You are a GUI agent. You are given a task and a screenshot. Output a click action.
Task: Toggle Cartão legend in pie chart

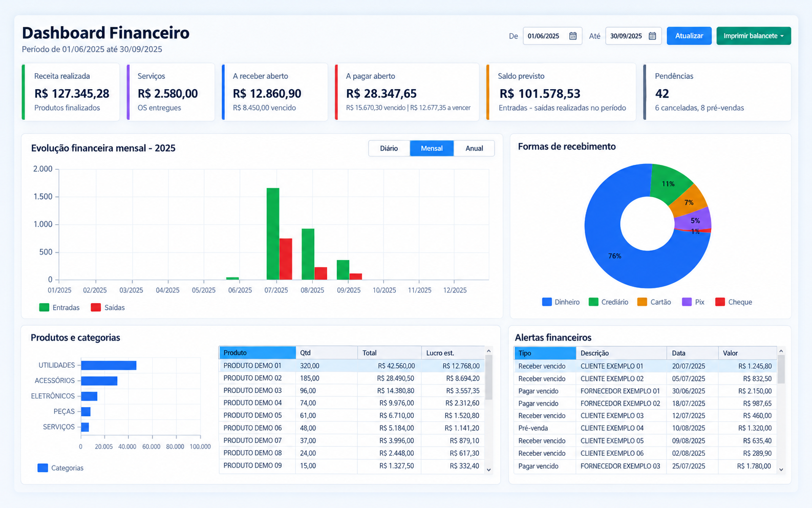point(642,302)
